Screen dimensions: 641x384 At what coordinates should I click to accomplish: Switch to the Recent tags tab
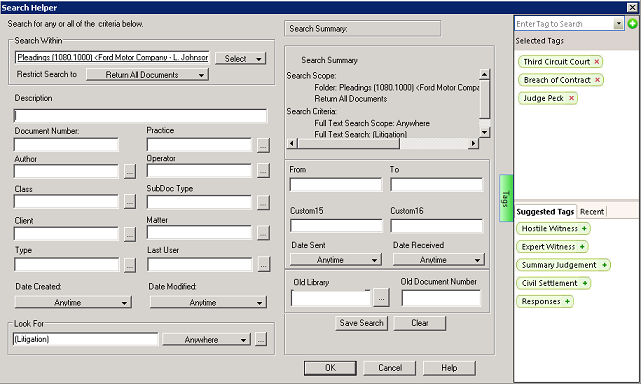pyautogui.click(x=592, y=211)
